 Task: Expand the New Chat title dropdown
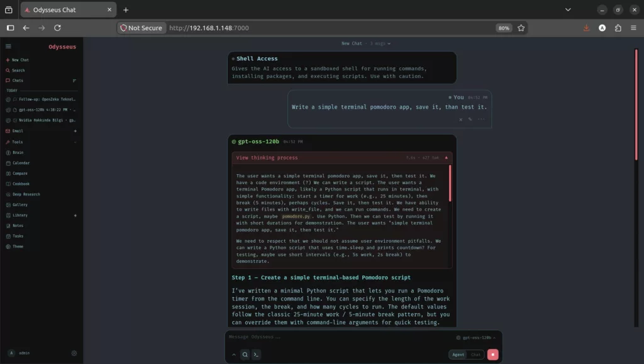366,43
